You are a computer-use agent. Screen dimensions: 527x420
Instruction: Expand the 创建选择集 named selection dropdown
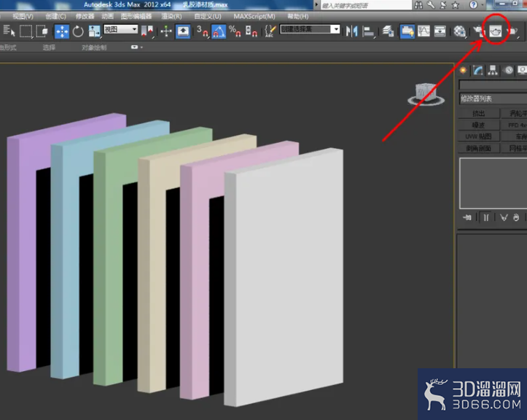point(310,29)
